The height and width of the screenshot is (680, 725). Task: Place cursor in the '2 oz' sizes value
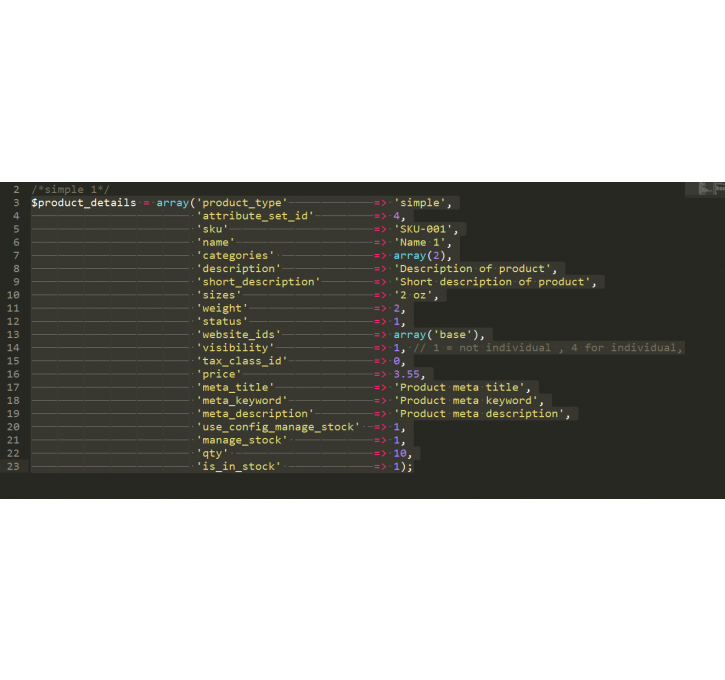tap(412, 295)
